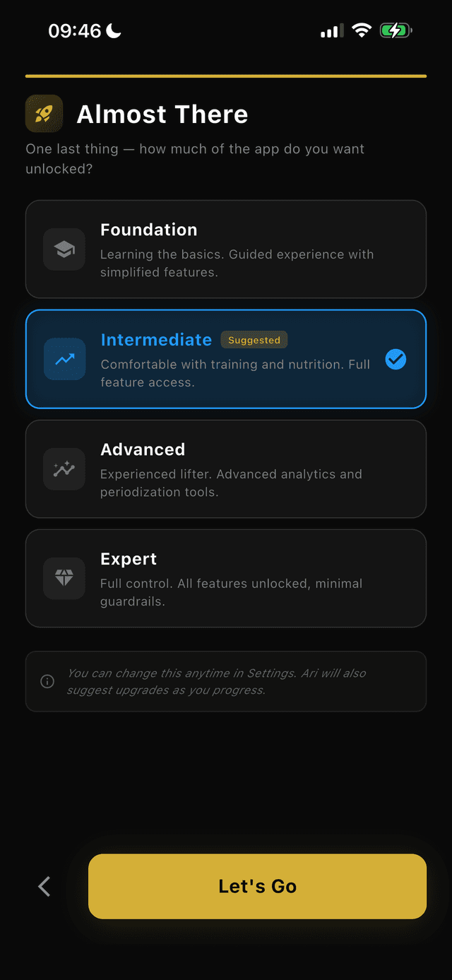
Task: Expand the back chevron at bottom left
Action: (43, 886)
